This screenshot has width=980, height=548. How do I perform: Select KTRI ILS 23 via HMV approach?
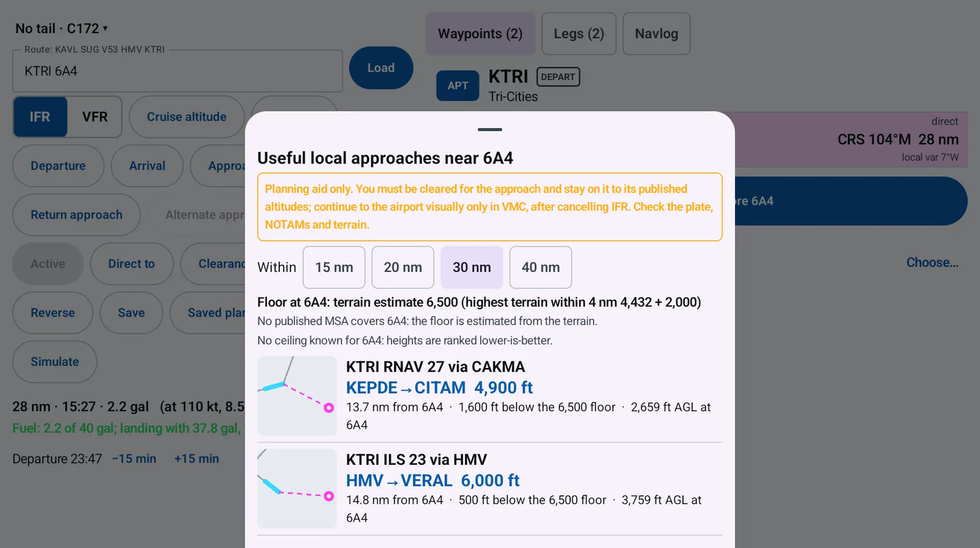pos(417,460)
